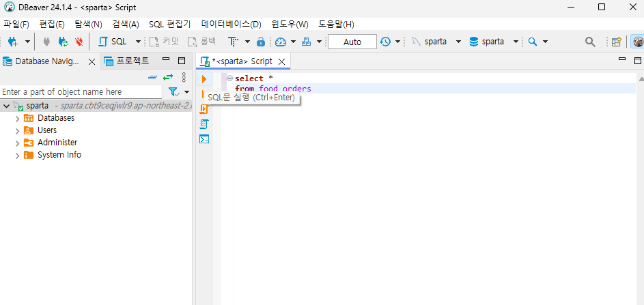Toggle Link with Editor green arrows icon
This screenshot has height=305, width=644.
click(x=168, y=77)
